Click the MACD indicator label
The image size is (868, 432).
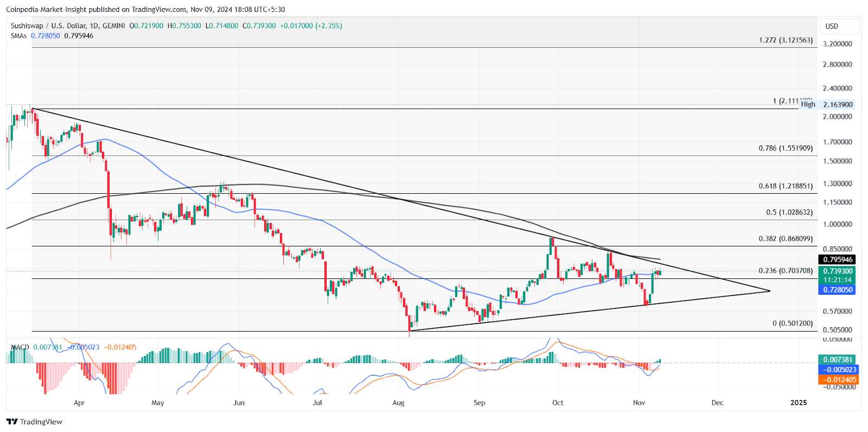[x=20, y=347]
